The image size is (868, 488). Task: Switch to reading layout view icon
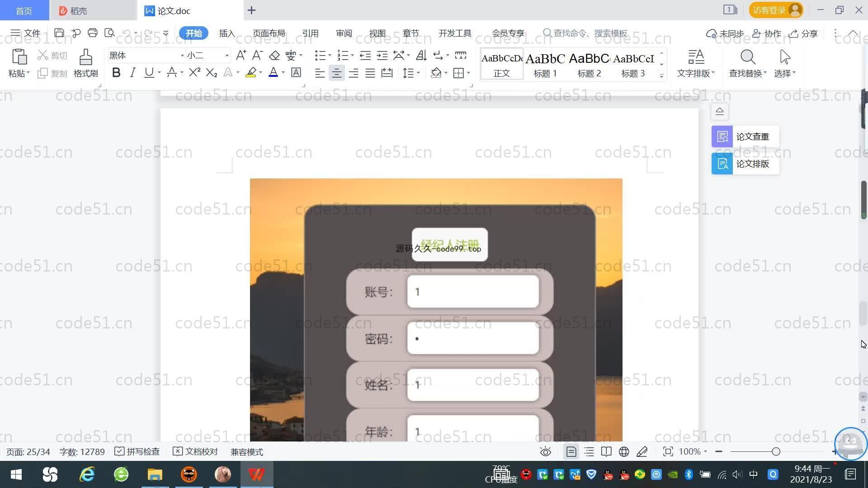click(606, 452)
